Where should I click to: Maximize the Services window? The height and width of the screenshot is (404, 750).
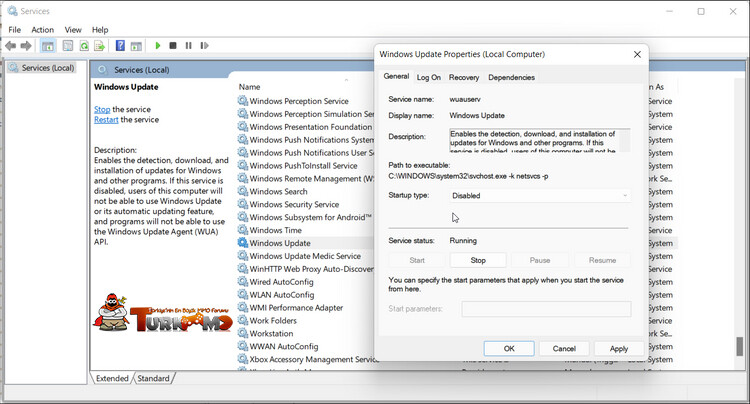click(x=701, y=11)
